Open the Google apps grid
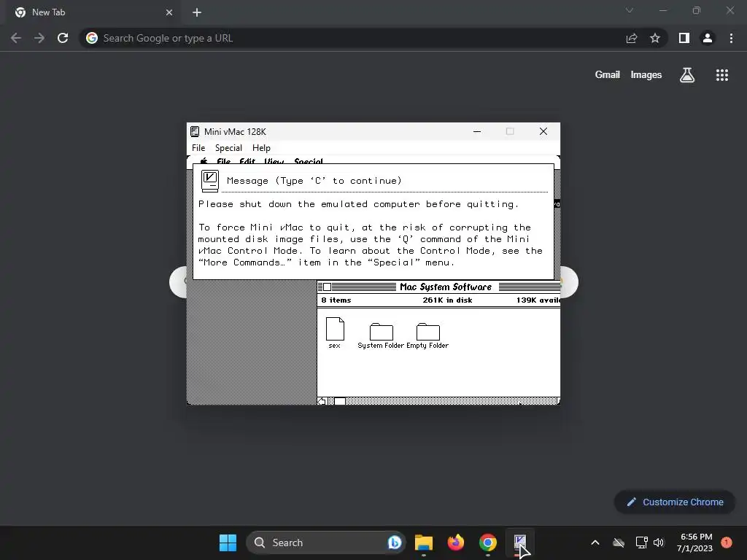The height and width of the screenshot is (560, 747). click(722, 75)
